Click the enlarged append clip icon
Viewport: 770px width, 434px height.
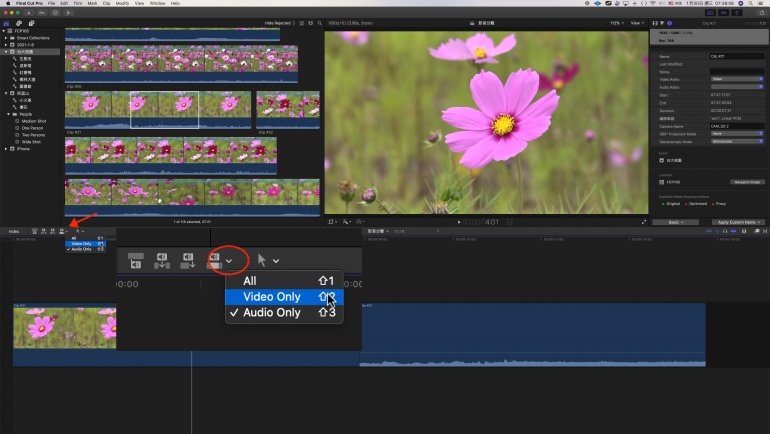click(188, 260)
